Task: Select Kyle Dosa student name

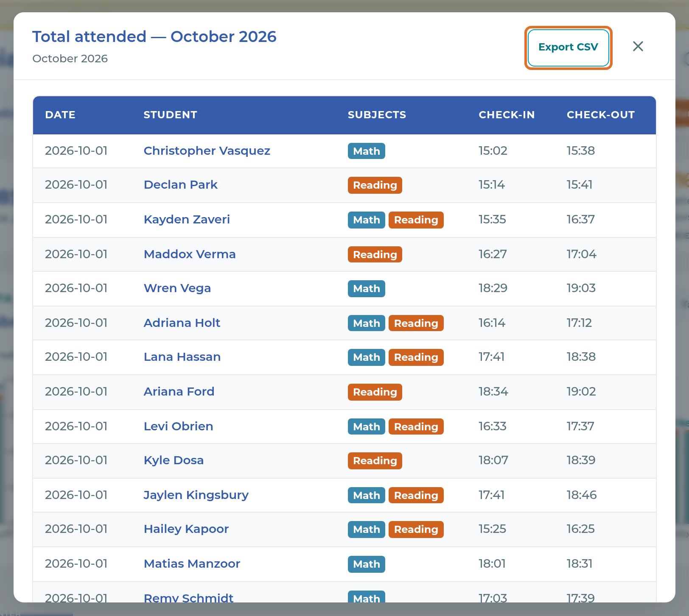Action: click(174, 460)
